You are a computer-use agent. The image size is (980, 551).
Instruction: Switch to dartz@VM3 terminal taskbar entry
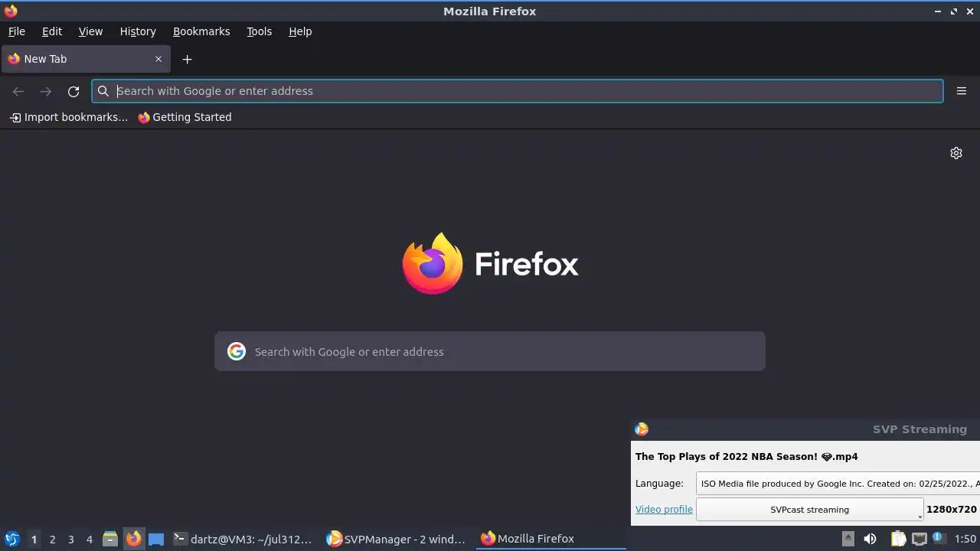click(x=243, y=539)
